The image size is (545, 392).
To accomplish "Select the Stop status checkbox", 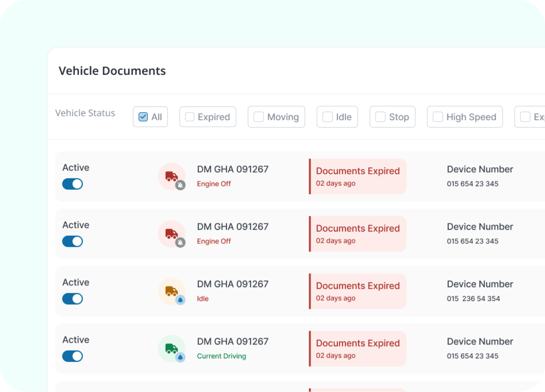I will 380,117.
